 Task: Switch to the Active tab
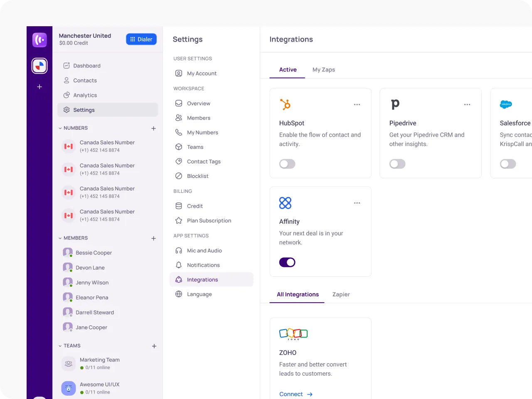tap(288, 70)
